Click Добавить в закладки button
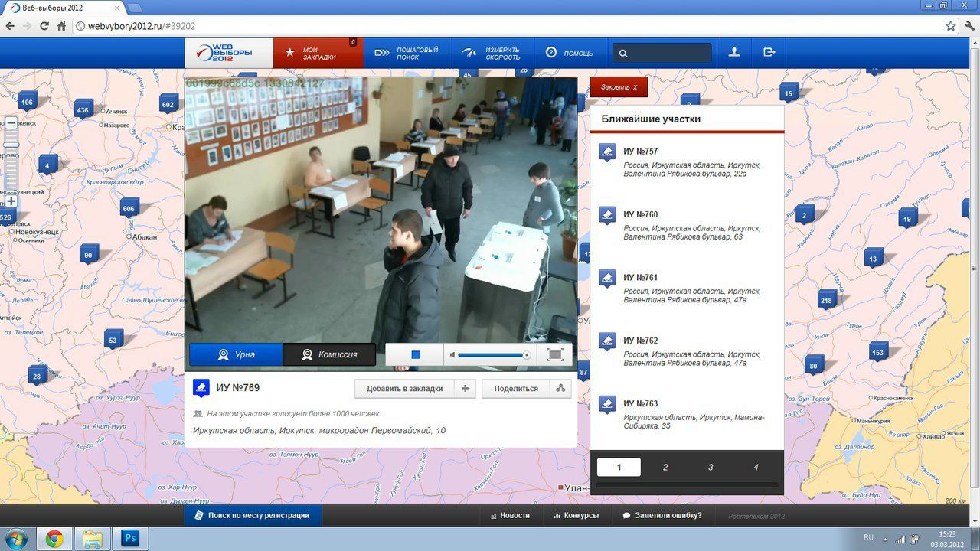This screenshot has height=551, width=980. pos(404,389)
